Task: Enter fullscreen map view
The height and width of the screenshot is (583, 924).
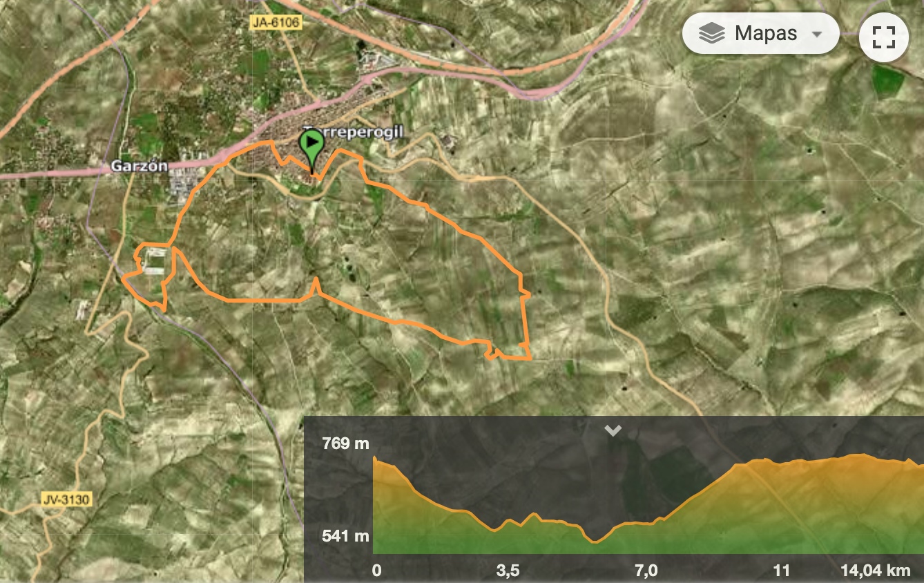Action: (x=883, y=37)
